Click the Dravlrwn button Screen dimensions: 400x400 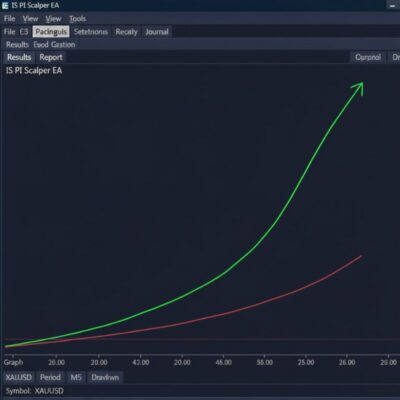point(105,377)
